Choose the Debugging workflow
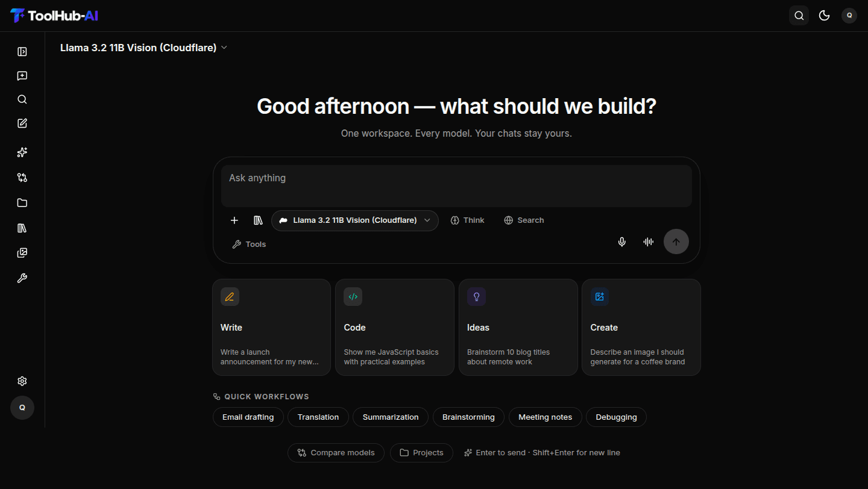868x489 pixels. pos(616,417)
